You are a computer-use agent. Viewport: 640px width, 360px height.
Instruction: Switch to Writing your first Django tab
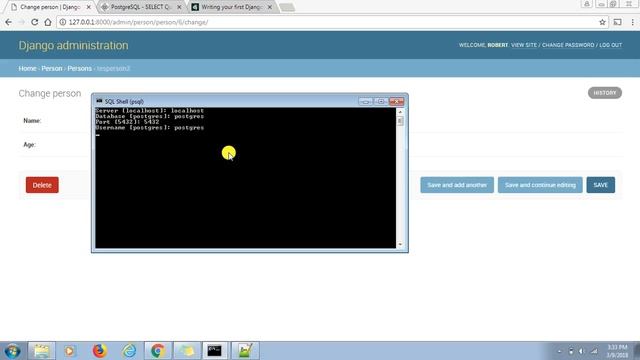click(x=232, y=7)
